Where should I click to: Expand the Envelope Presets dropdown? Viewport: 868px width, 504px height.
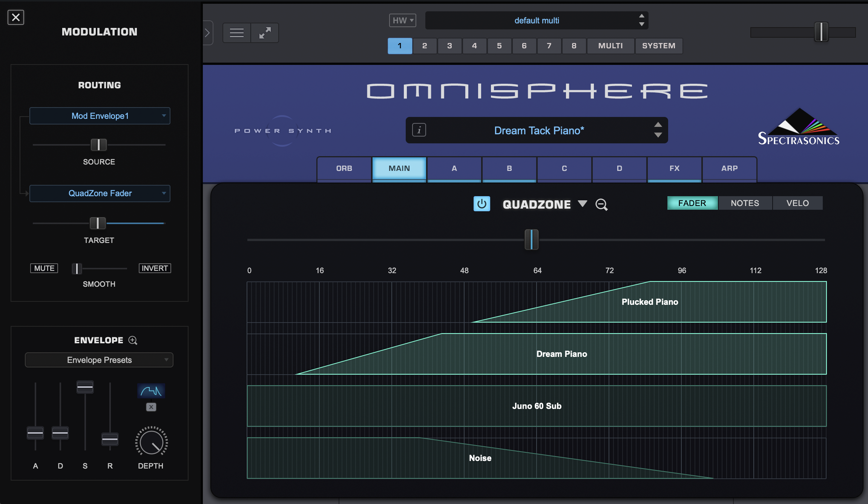tap(99, 360)
